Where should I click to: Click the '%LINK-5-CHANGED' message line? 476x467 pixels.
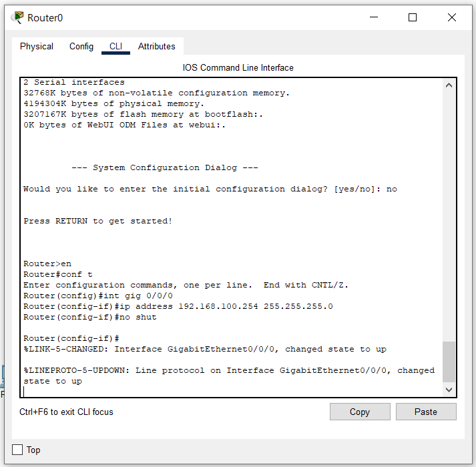[205, 350]
